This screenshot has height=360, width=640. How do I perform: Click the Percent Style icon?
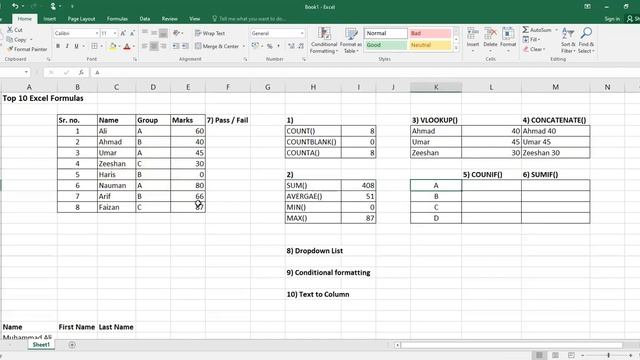pyautogui.click(x=269, y=46)
